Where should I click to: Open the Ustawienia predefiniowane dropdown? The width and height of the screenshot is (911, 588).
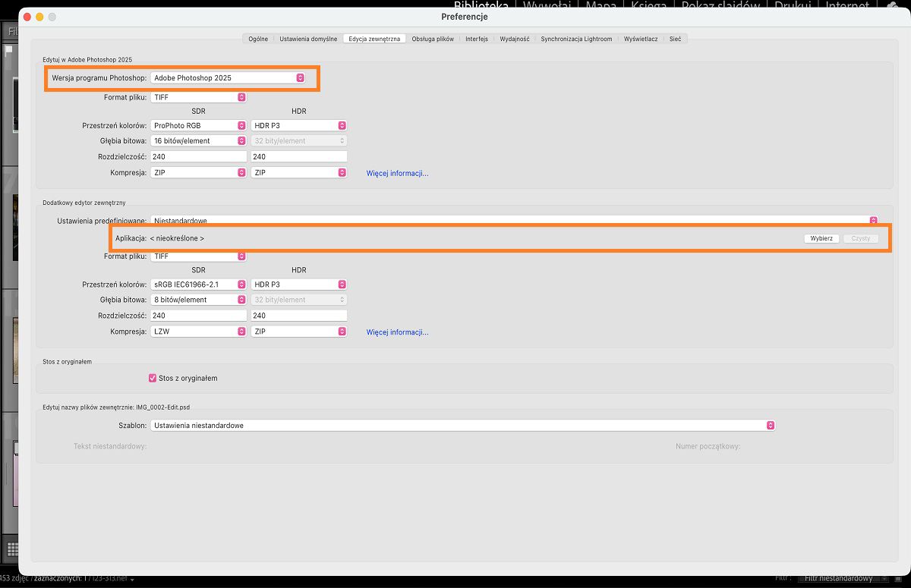point(514,220)
